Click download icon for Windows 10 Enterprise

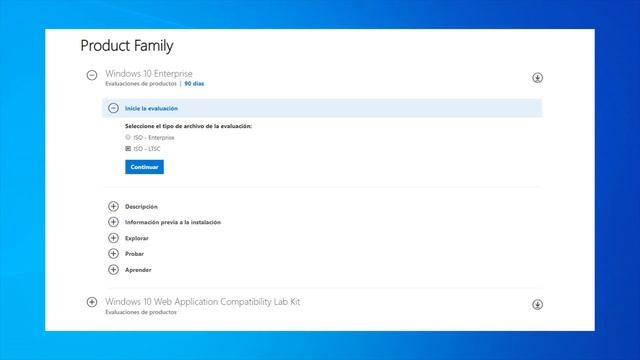537,78
